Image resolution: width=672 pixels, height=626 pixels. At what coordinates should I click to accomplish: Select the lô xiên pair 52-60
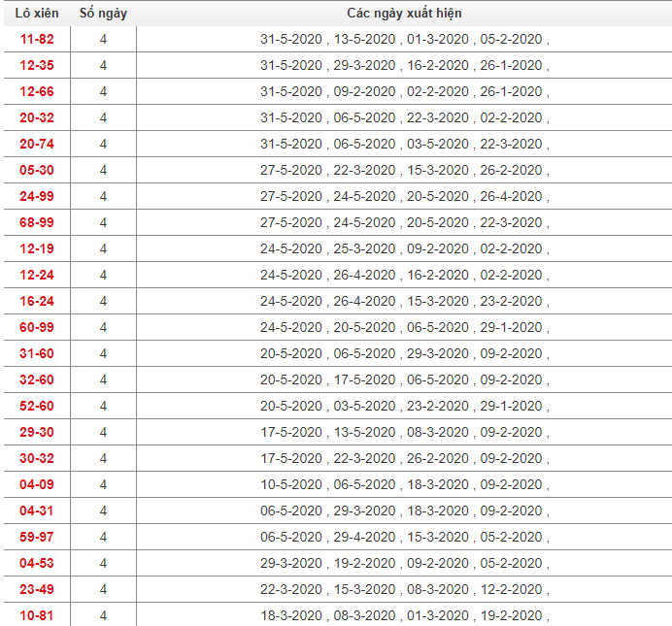point(37,406)
